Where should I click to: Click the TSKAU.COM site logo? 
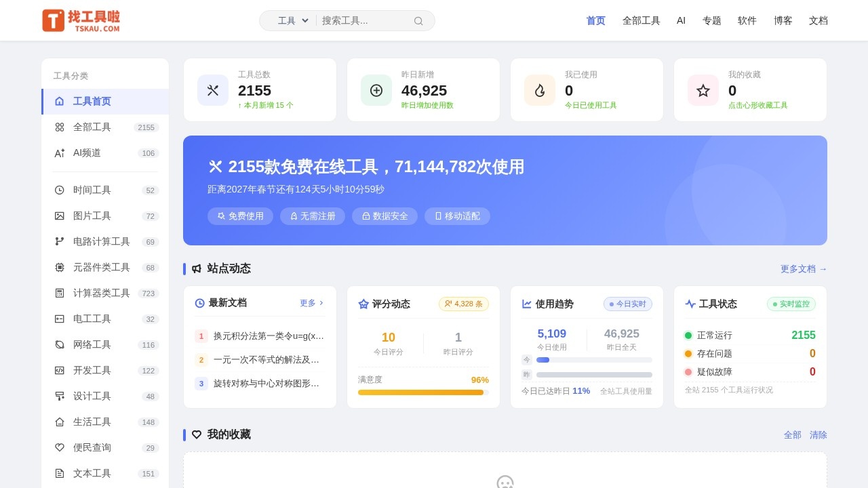81,20
